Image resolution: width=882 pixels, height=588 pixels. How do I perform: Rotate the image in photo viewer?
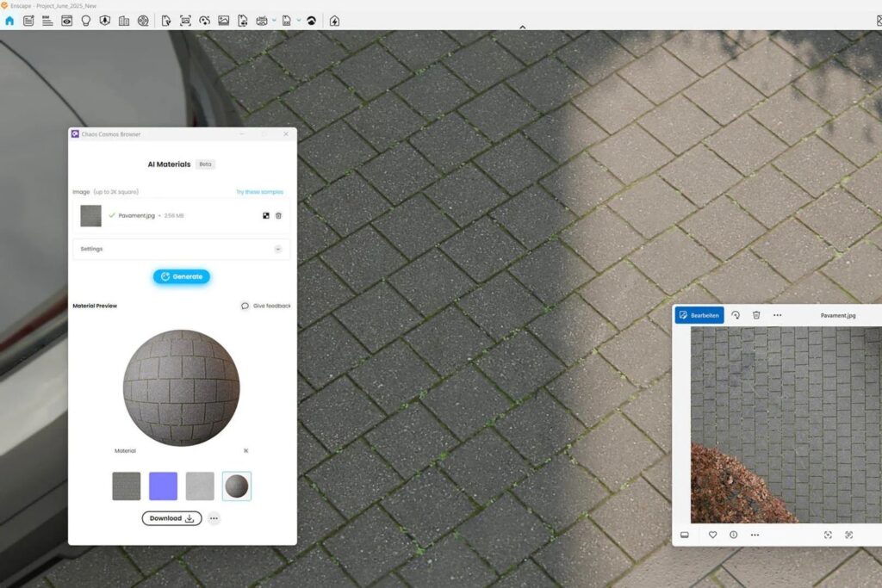click(x=736, y=315)
